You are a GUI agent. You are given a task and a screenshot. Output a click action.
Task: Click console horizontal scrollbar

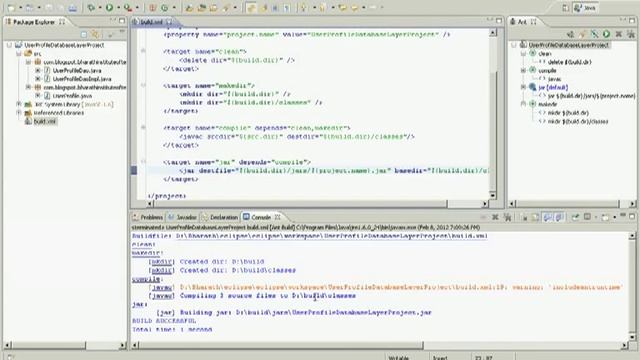(x=379, y=345)
